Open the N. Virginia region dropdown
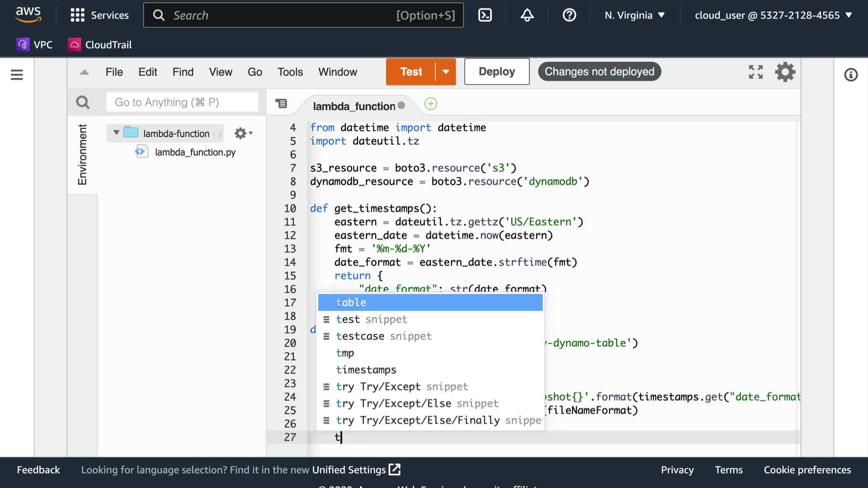This screenshot has width=868, height=488. click(635, 15)
